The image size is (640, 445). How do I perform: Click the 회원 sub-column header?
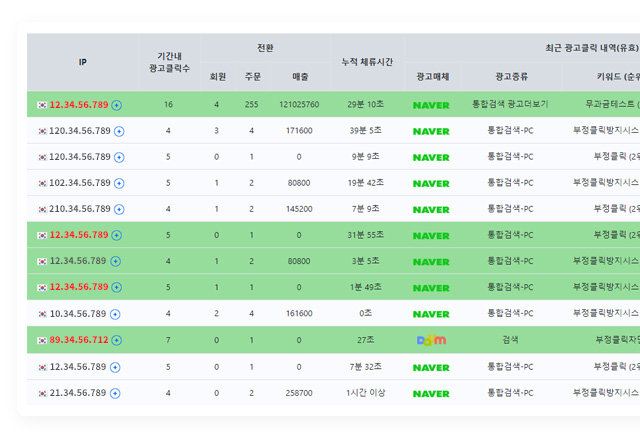(218, 76)
